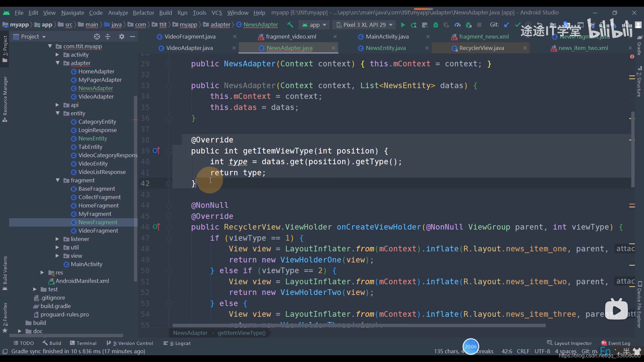Screen dimensions: 644x362
Task: Open the Layout Inspector
Action: pos(569,343)
